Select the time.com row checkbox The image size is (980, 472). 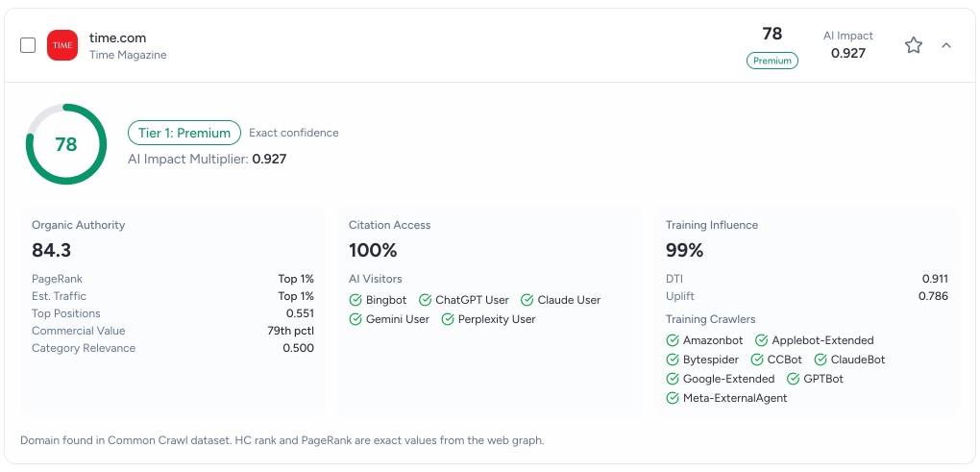click(28, 45)
